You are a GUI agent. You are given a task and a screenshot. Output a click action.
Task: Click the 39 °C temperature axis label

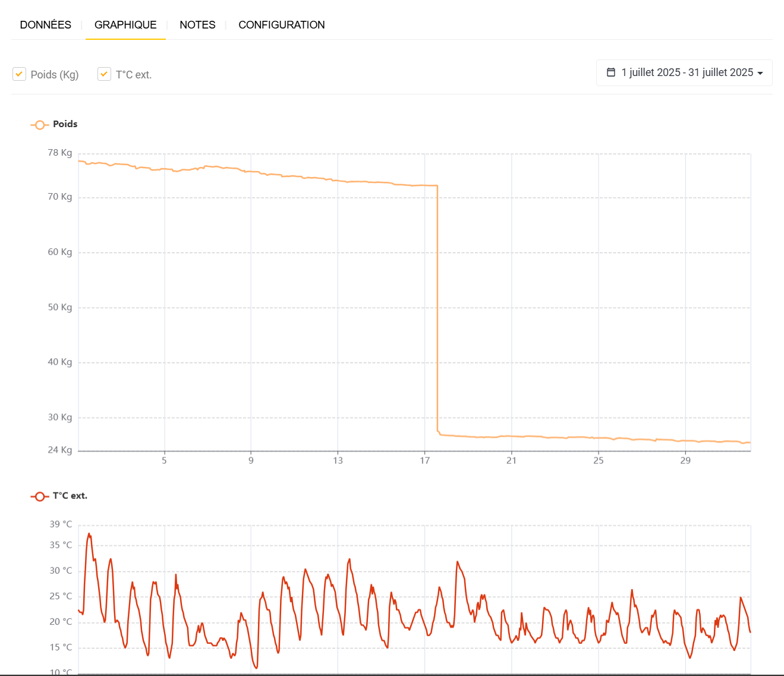pyautogui.click(x=61, y=524)
